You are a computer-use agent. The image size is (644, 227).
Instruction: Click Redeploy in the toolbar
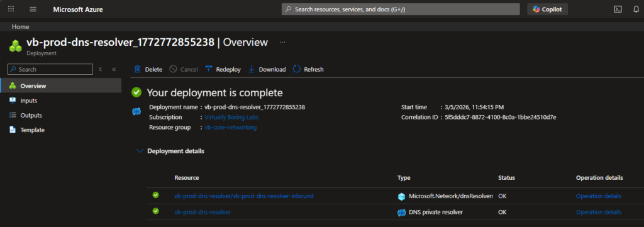(x=223, y=69)
